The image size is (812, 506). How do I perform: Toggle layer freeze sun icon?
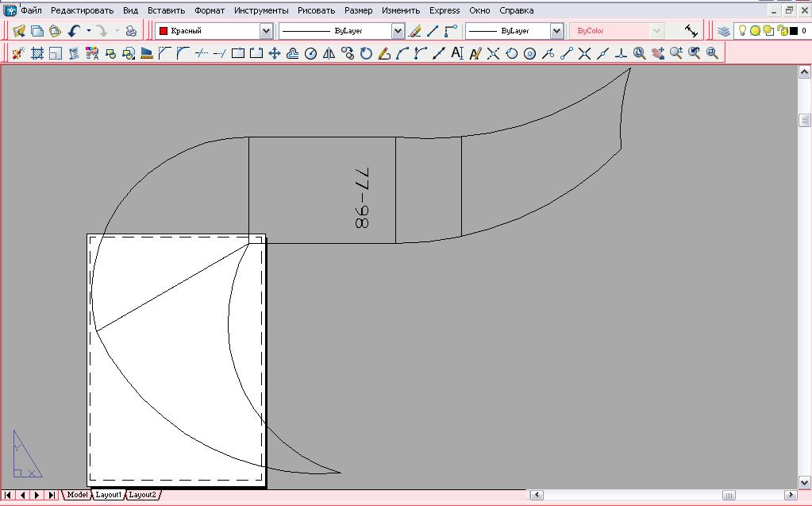point(756,31)
